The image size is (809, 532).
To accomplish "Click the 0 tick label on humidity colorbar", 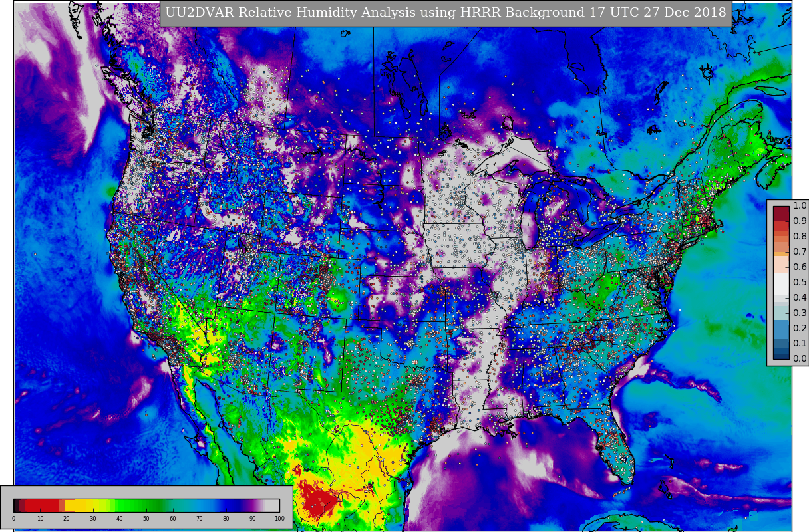I will [13, 519].
